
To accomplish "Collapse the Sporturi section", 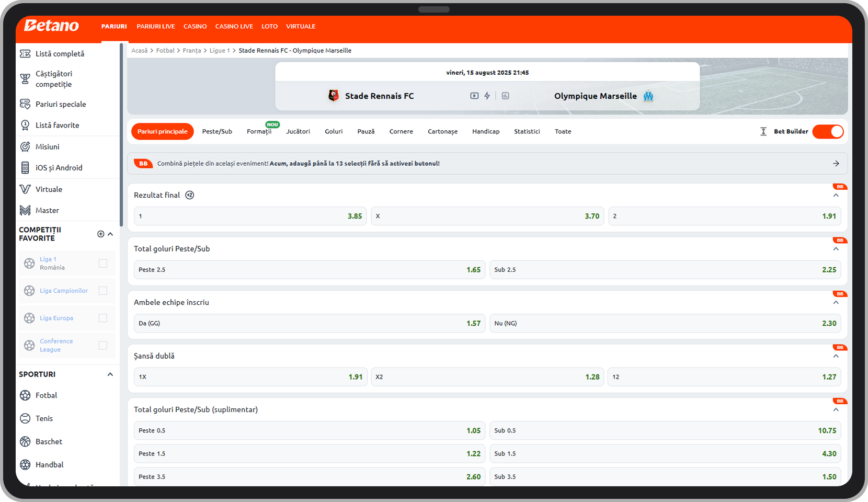I will tap(110, 374).
